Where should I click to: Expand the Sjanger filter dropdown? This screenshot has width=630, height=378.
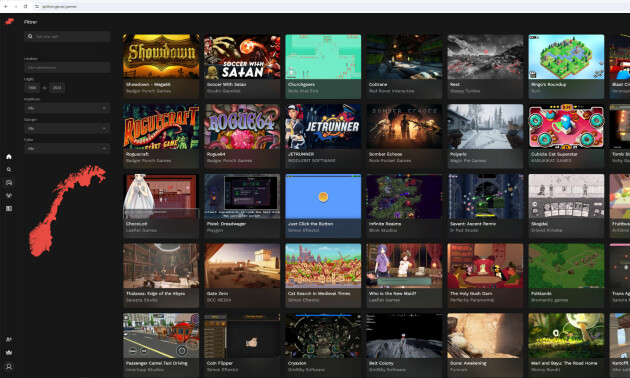[x=67, y=128]
